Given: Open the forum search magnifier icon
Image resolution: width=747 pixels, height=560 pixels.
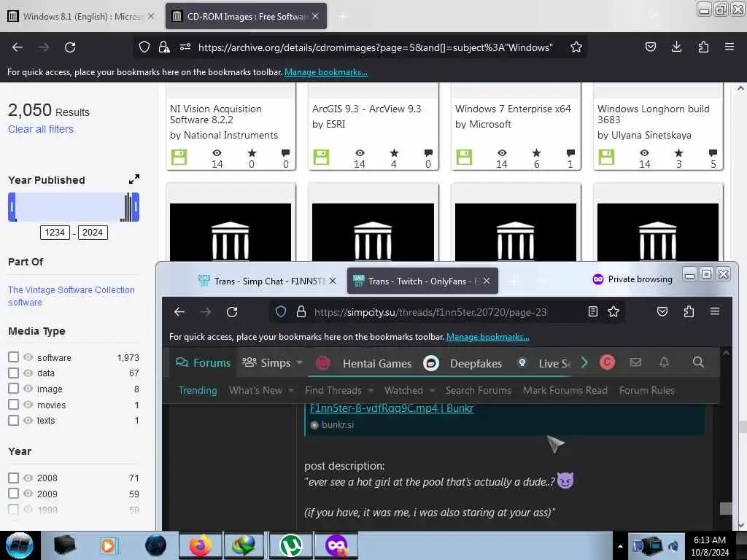Looking at the screenshot, I should pyautogui.click(x=698, y=362).
